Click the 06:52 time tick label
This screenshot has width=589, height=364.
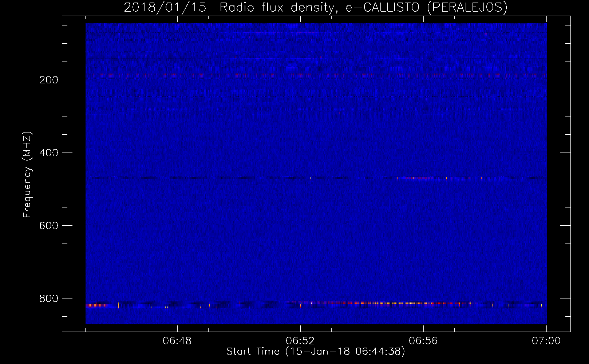click(x=300, y=341)
